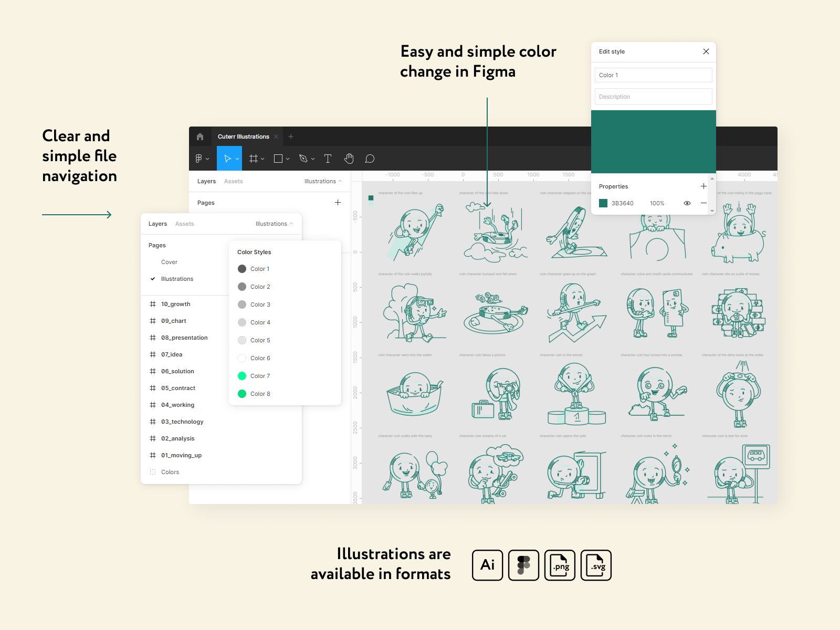
Task: Select the checked Illustrations page
Action: click(x=177, y=279)
